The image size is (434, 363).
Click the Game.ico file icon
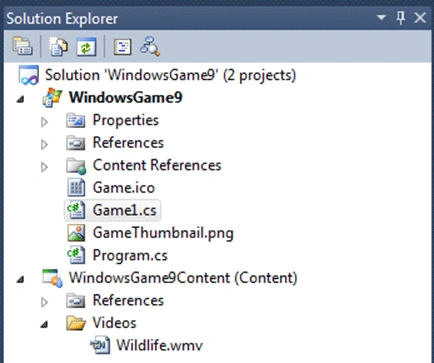click(76, 188)
